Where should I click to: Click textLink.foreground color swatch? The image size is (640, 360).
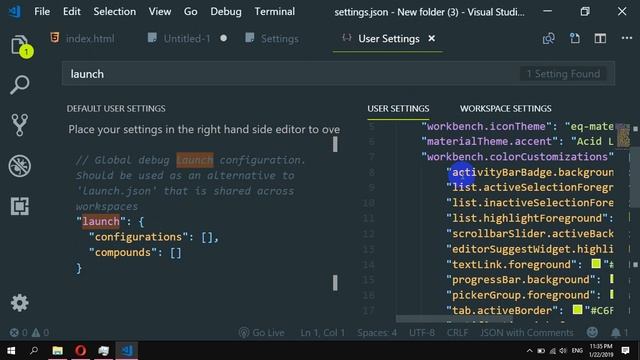point(596,264)
